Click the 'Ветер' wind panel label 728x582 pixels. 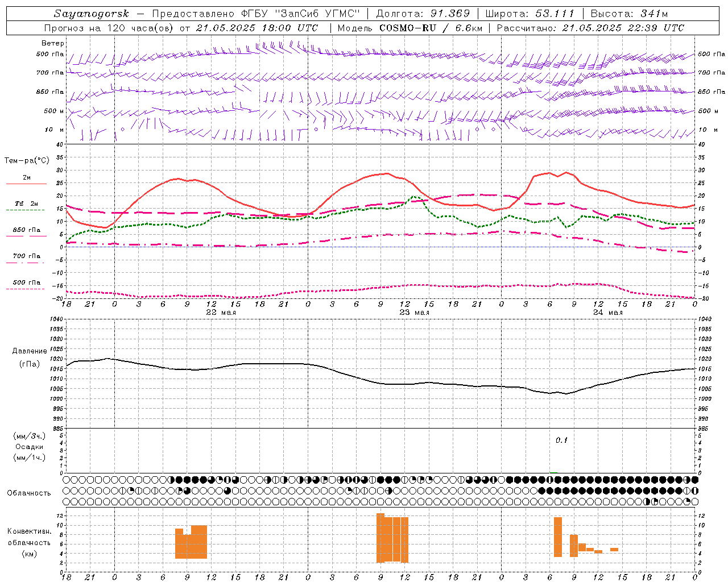point(53,43)
